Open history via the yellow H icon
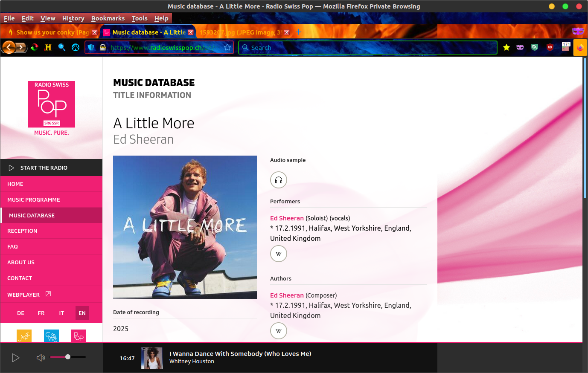The width and height of the screenshot is (588, 373). point(48,47)
